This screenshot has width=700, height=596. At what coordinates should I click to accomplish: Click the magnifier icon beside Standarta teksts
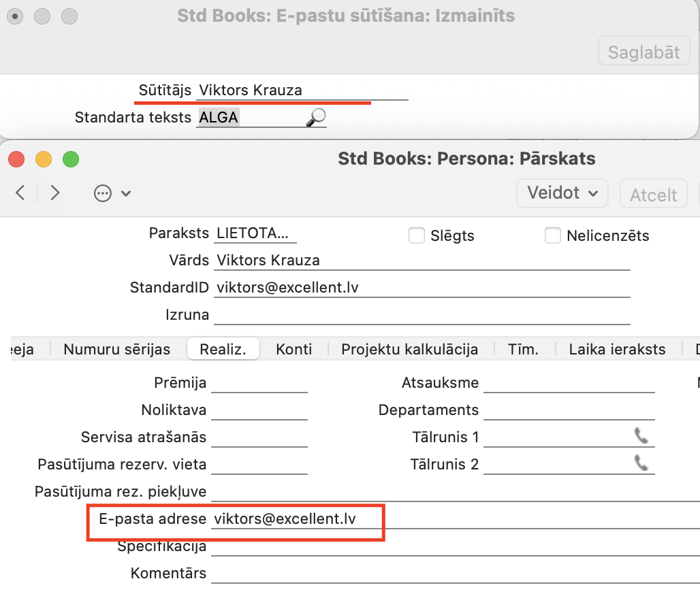tap(315, 118)
